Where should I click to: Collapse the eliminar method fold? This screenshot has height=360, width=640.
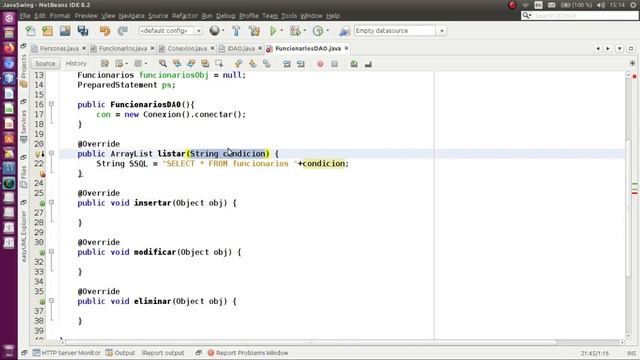pos(51,301)
